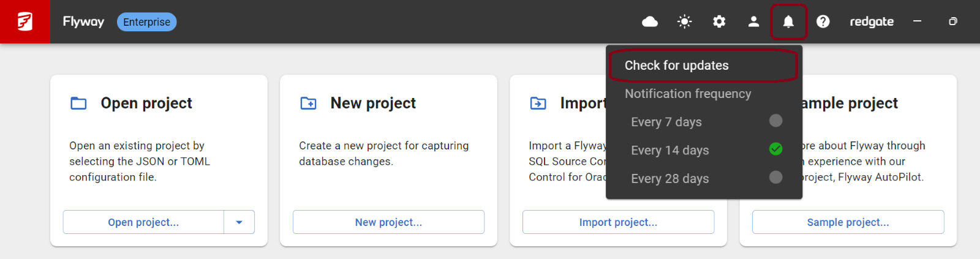
Task: Open the cloud icon in header
Action: [650, 22]
